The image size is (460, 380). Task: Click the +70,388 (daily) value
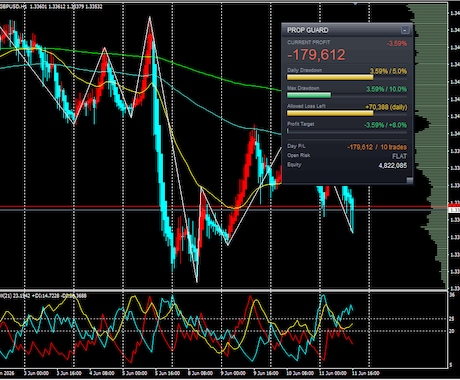(x=386, y=107)
